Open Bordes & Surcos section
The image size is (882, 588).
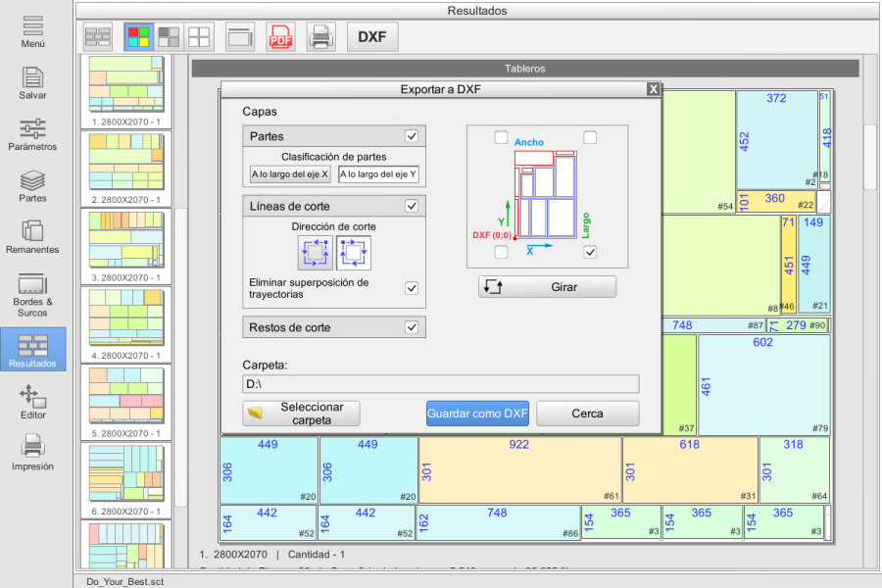[32, 295]
